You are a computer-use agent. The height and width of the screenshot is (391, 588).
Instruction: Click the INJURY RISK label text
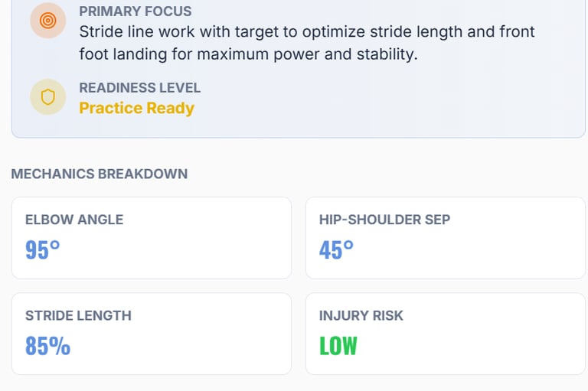pyautogui.click(x=361, y=315)
